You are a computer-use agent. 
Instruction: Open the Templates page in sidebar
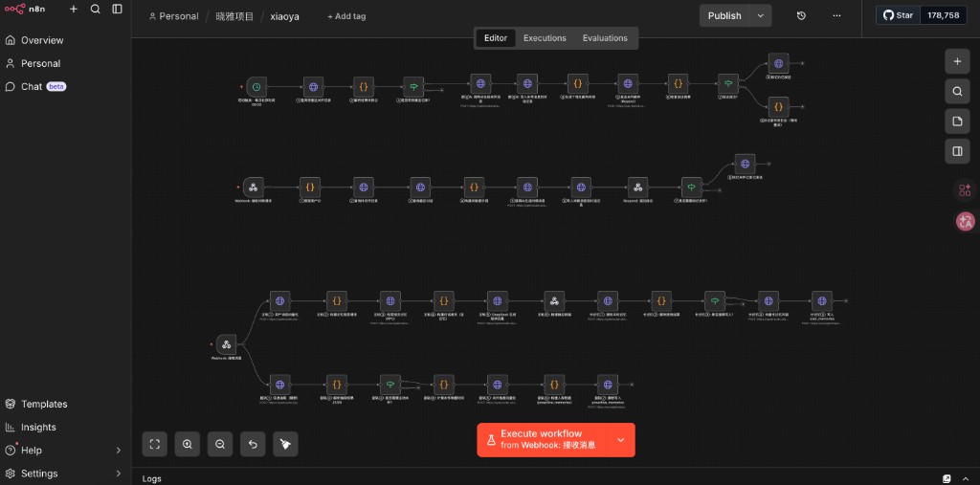44,405
